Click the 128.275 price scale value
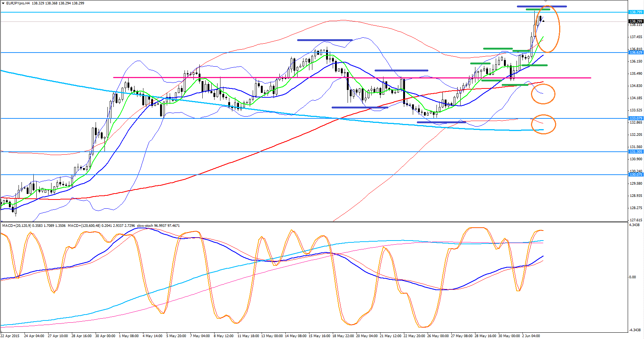Screen dimensions: 644x339 pyautogui.click(x=636, y=208)
